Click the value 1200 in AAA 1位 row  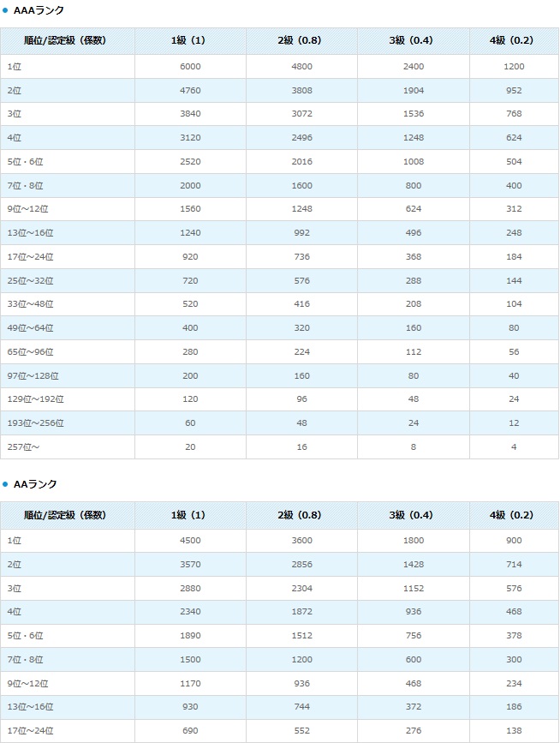(x=514, y=67)
